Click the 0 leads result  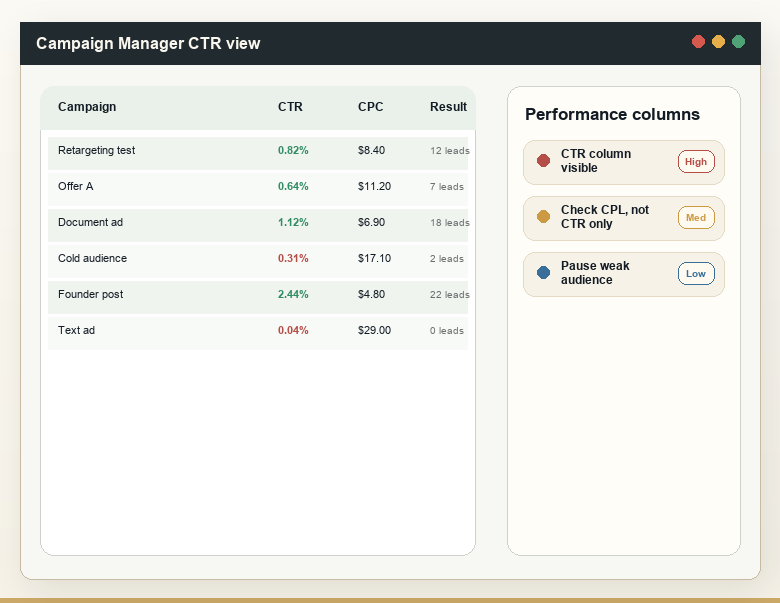447,331
